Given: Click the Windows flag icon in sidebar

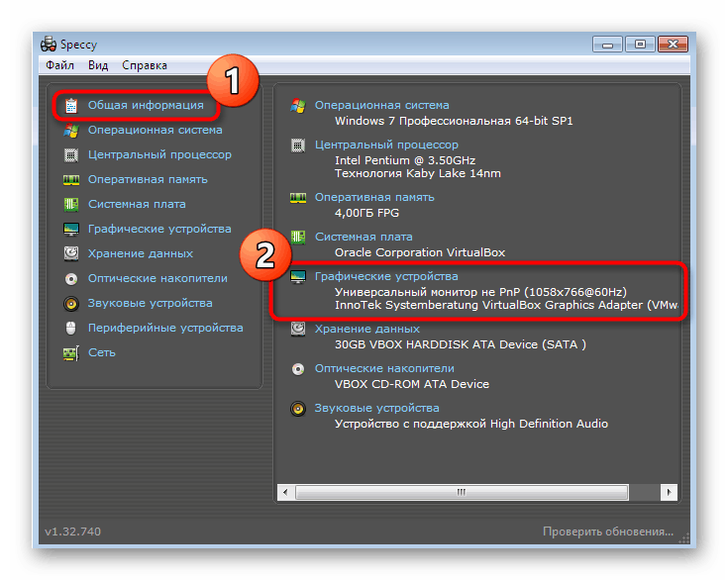Looking at the screenshot, I should (x=71, y=131).
